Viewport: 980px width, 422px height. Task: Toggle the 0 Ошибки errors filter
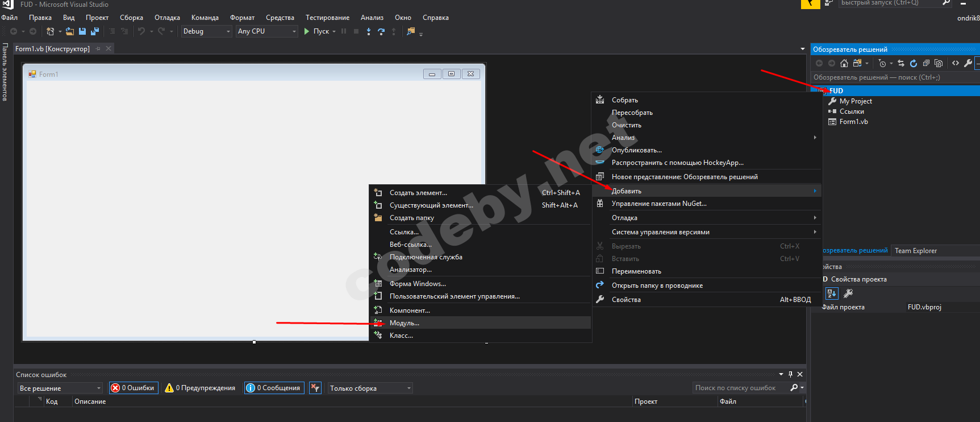tap(134, 388)
